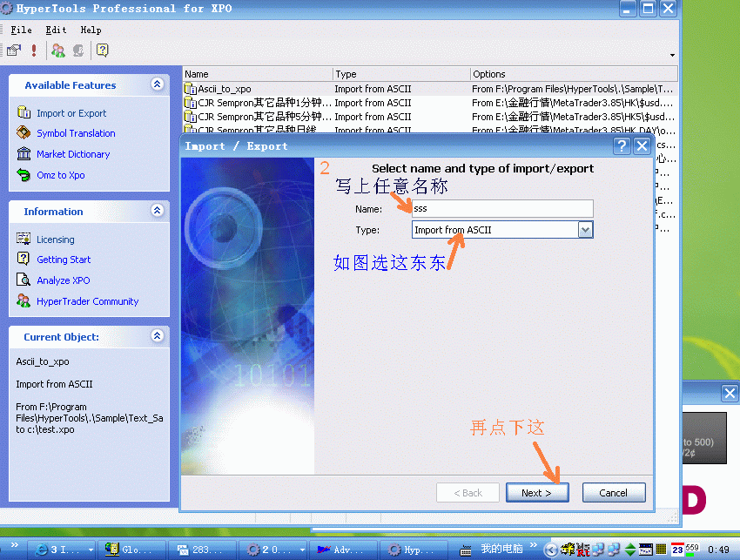The width and height of the screenshot is (740, 560).
Task: Expand quick launch overflow chevron in taskbar
Action: coord(15,545)
